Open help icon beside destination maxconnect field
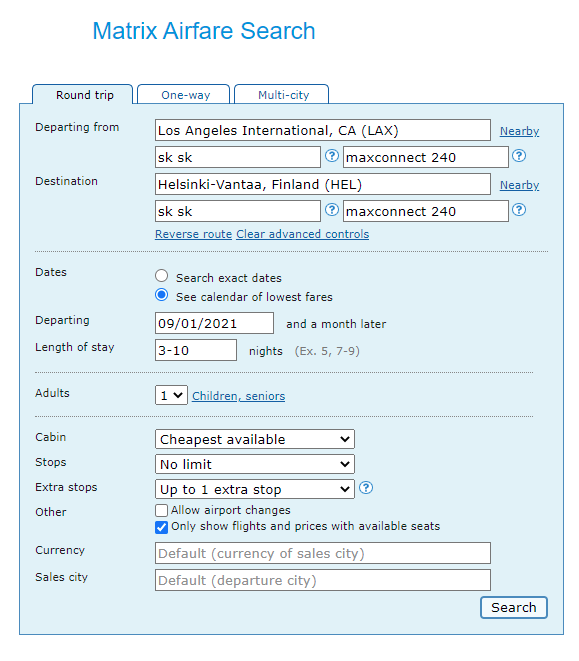The width and height of the screenshot is (579, 661). (519, 210)
